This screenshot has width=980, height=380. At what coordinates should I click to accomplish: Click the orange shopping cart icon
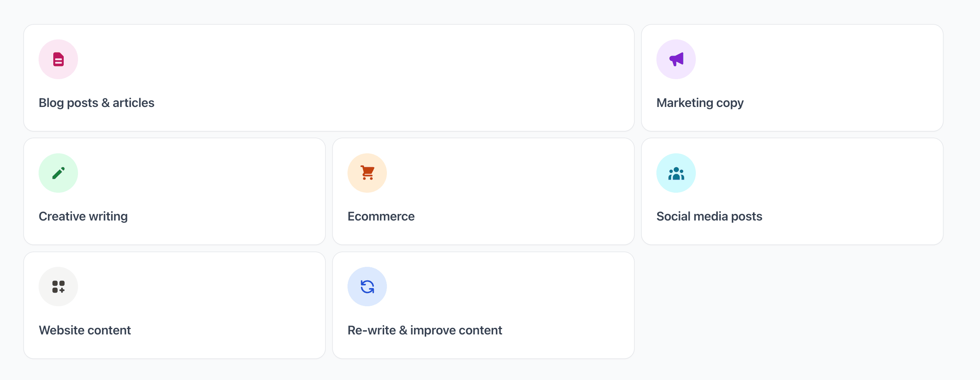coord(367,173)
